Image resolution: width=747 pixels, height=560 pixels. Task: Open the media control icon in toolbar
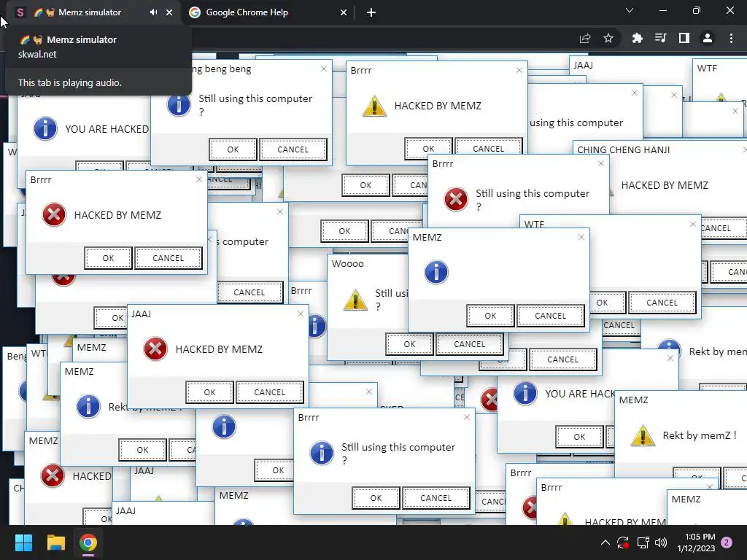pos(661,38)
